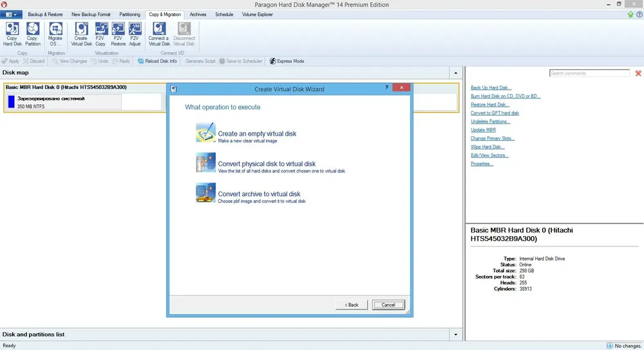Open the P2V Restore tool

[x=118, y=34]
